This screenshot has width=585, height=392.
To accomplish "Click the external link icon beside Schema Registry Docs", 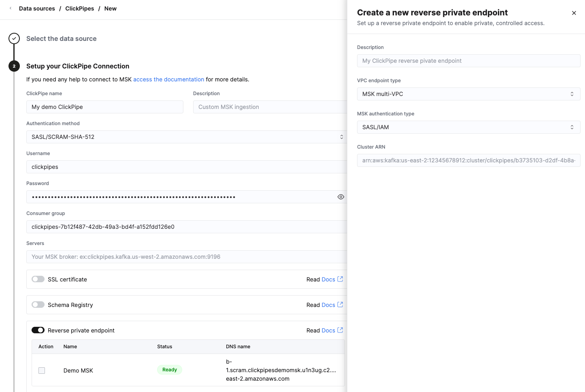I will pos(340,305).
